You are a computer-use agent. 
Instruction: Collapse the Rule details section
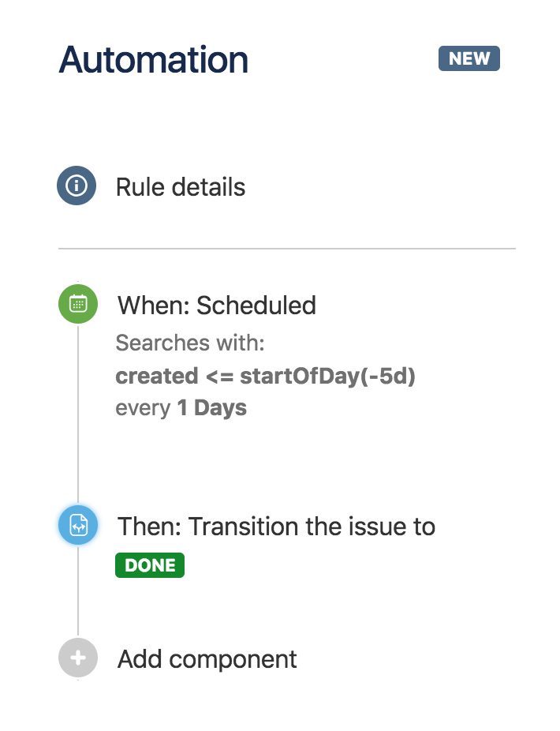(180, 187)
